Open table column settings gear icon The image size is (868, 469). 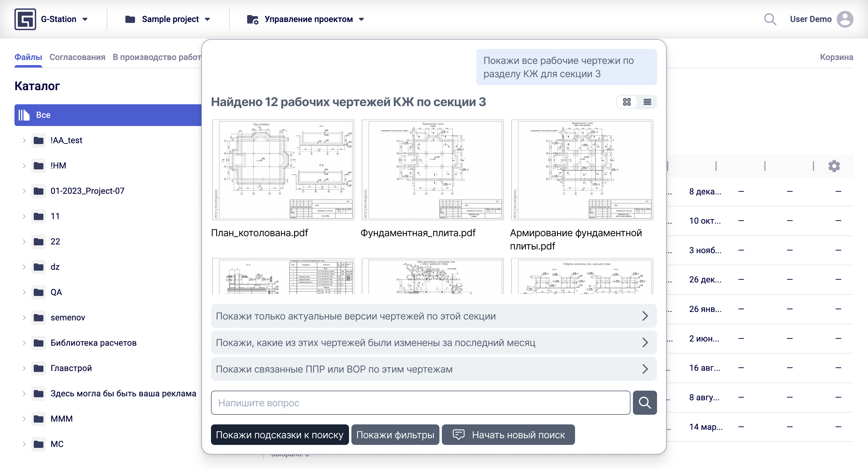tap(834, 166)
